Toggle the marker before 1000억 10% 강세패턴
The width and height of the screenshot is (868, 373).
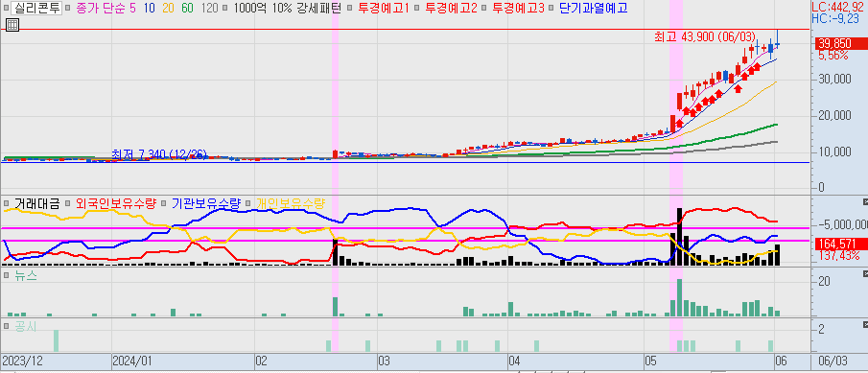(x=225, y=9)
